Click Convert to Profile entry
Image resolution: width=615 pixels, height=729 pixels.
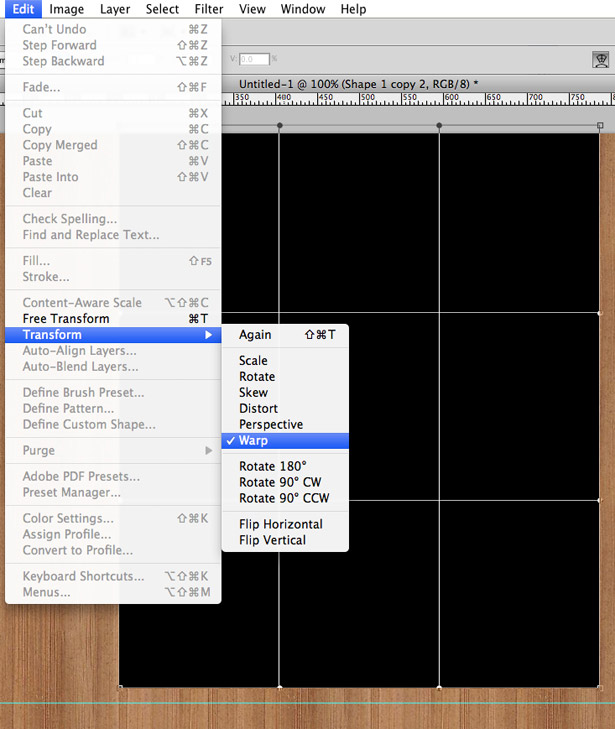(113, 550)
